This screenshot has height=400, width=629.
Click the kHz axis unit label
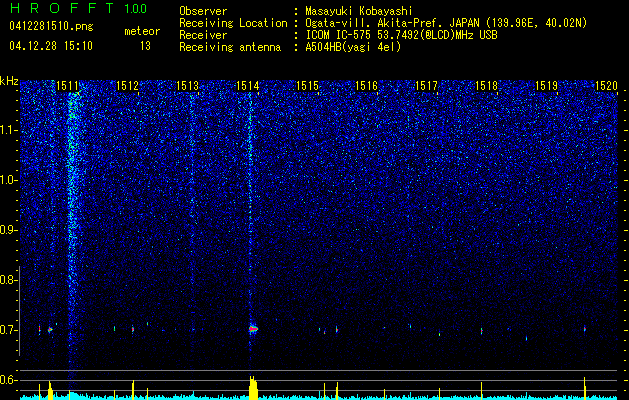[9, 81]
